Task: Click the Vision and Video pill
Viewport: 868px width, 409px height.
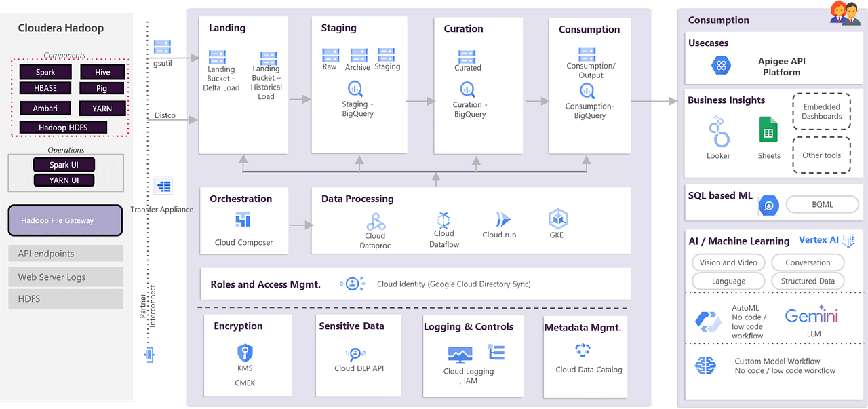Action: (728, 262)
